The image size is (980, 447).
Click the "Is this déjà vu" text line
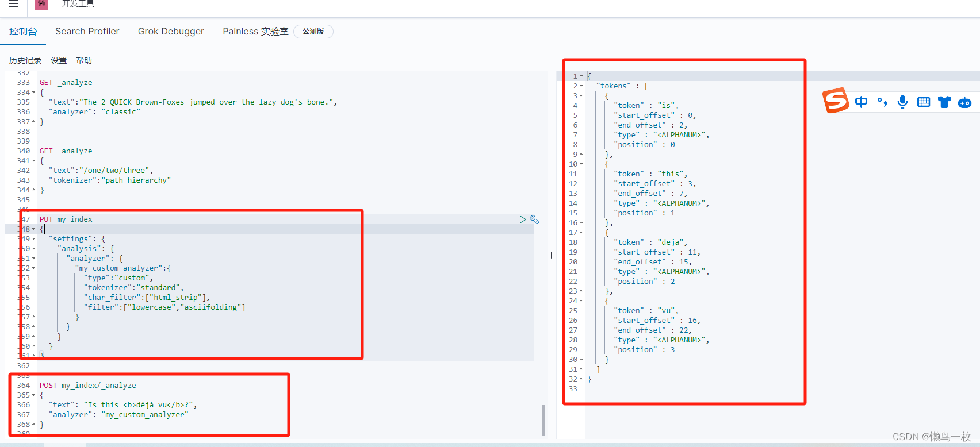(123, 405)
